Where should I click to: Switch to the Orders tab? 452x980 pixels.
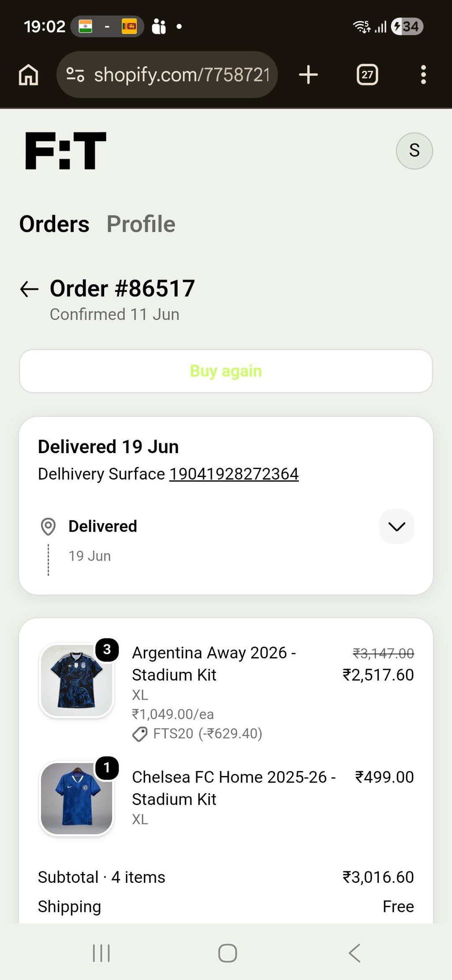point(54,224)
